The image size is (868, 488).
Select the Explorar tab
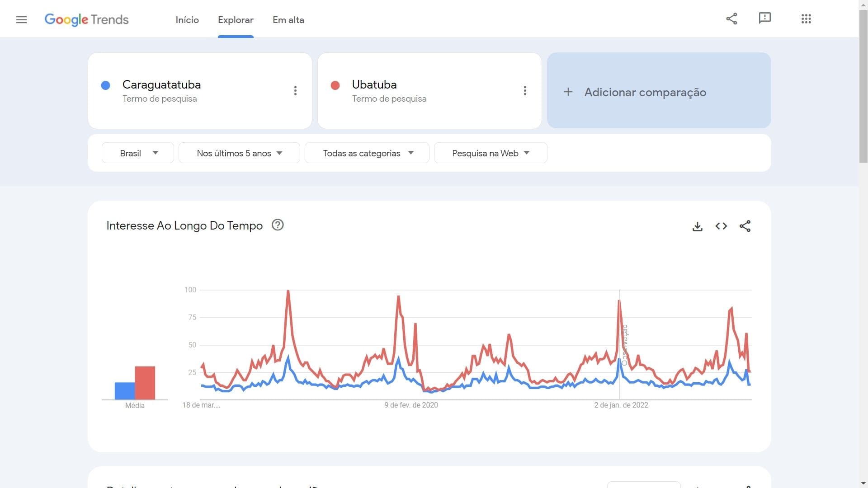point(236,20)
